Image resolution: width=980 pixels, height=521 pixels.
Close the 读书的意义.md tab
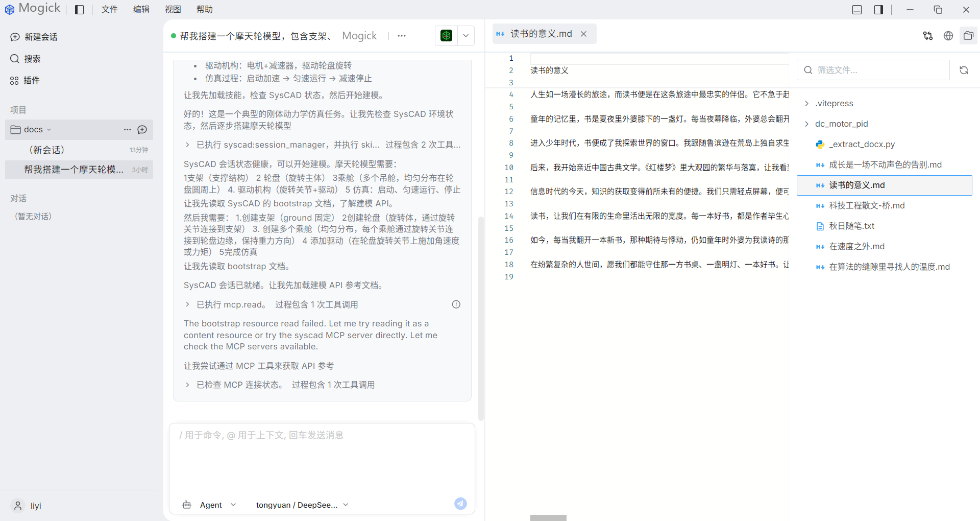[x=584, y=34]
